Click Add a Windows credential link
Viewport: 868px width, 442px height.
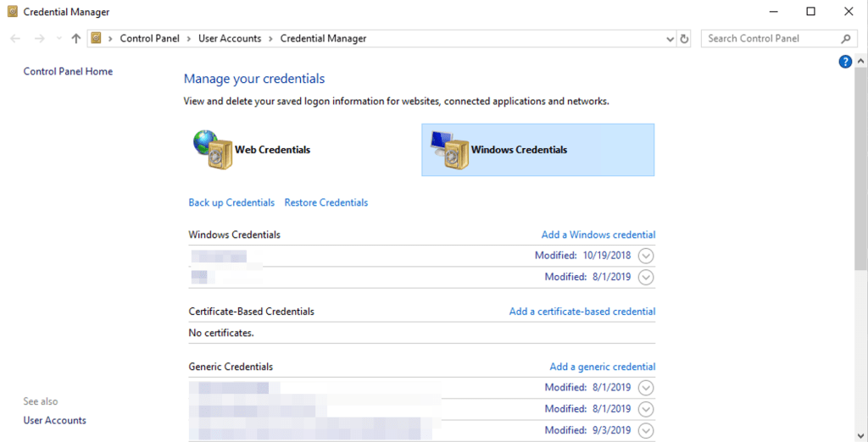tap(598, 235)
